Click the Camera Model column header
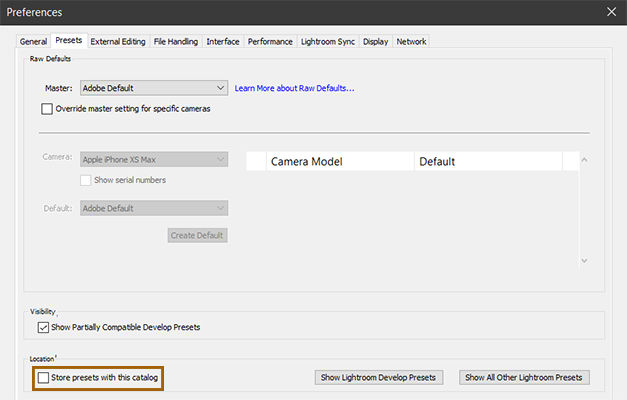The image size is (627, 400). pyautogui.click(x=340, y=161)
